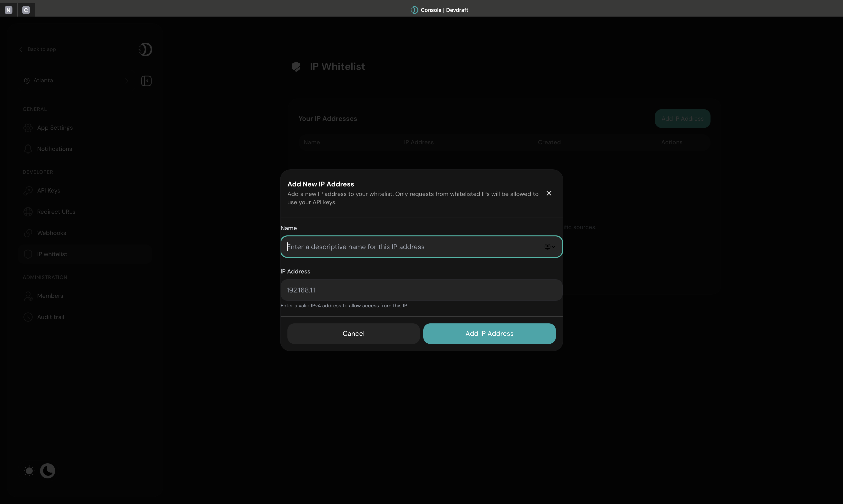Expand the Atlanta location selector chevron
Screen dimensions: 843x504
[x=127, y=80]
